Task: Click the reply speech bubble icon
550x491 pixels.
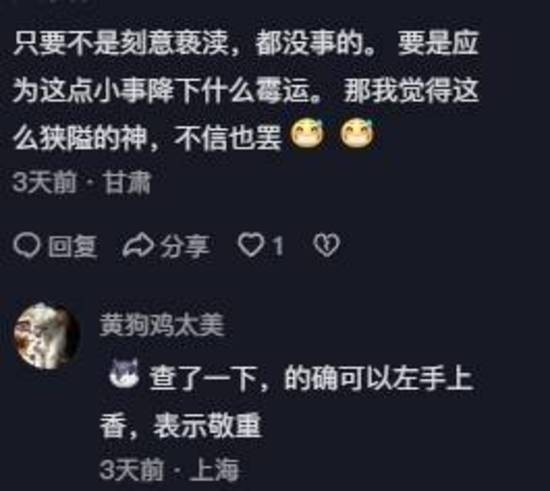Action: pyautogui.click(x=26, y=246)
